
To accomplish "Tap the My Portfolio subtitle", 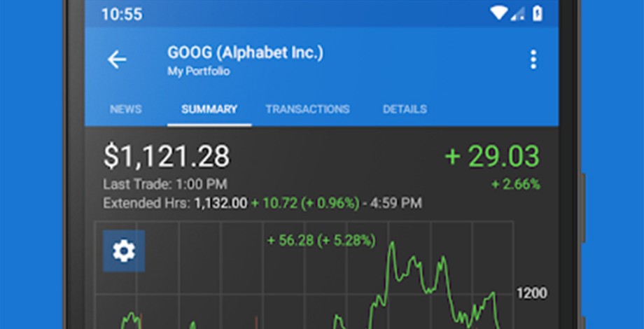I will click(199, 71).
